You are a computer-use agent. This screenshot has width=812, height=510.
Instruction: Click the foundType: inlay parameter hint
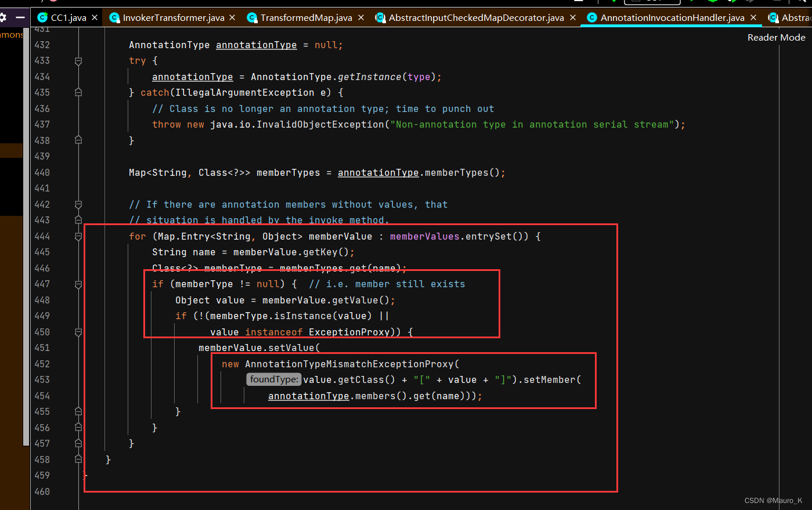tap(273, 379)
